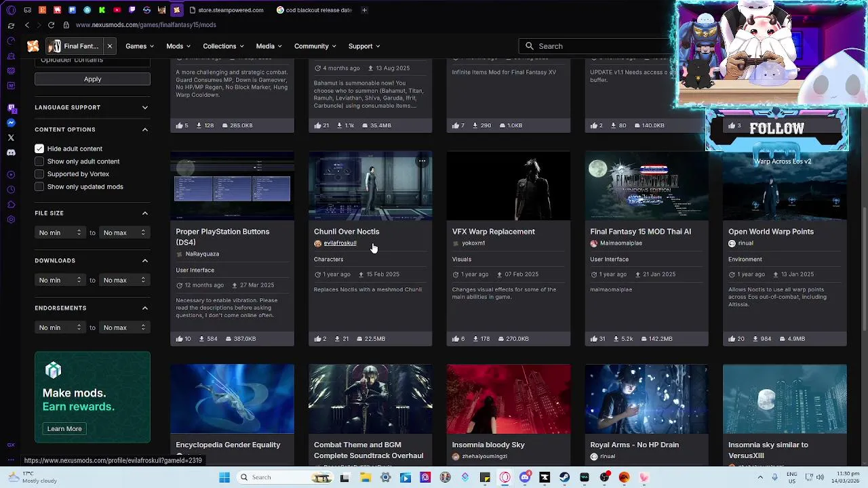
Task: Switch to cod blackout release date tab
Action: point(314,10)
